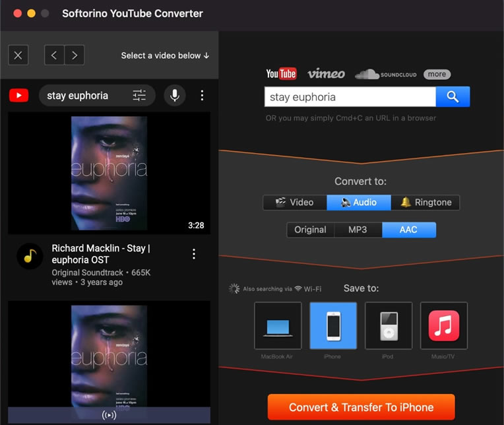Viewport: 504px width, 425px height.
Task: Open the channel avatar with music note
Action: pos(30,256)
